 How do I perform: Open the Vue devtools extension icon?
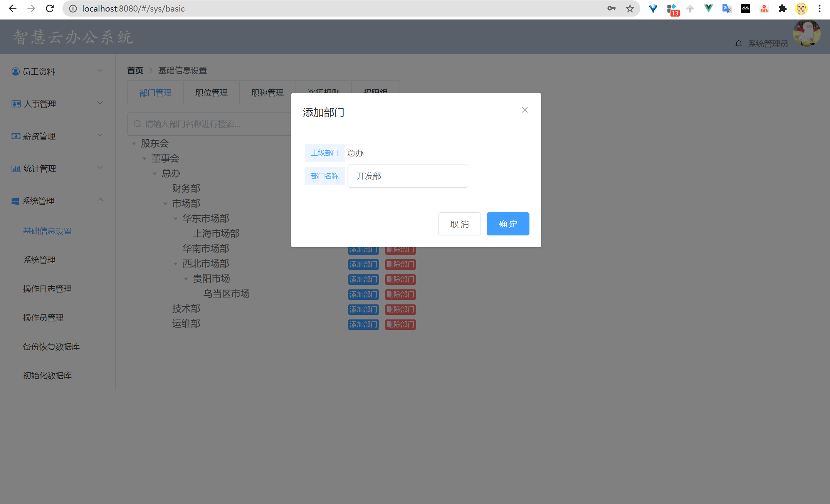[x=708, y=8]
